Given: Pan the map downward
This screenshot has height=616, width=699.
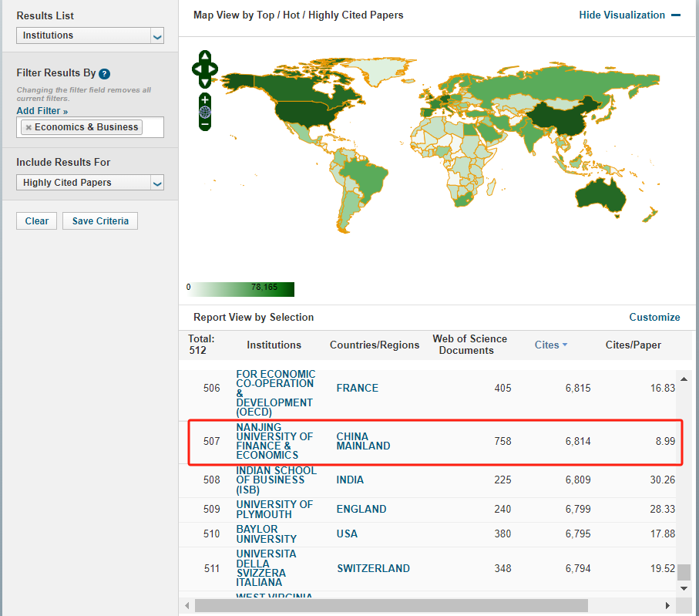Looking at the screenshot, I should click(x=205, y=82).
